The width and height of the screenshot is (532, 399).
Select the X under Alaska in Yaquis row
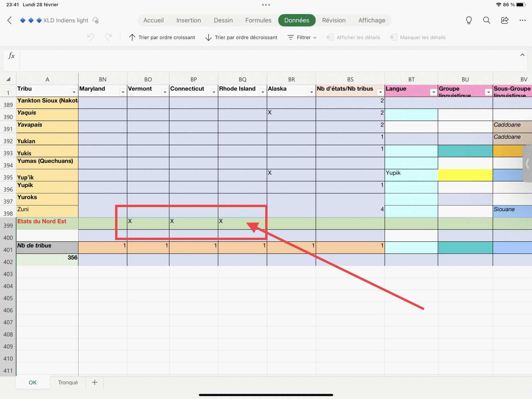point(291,115)
